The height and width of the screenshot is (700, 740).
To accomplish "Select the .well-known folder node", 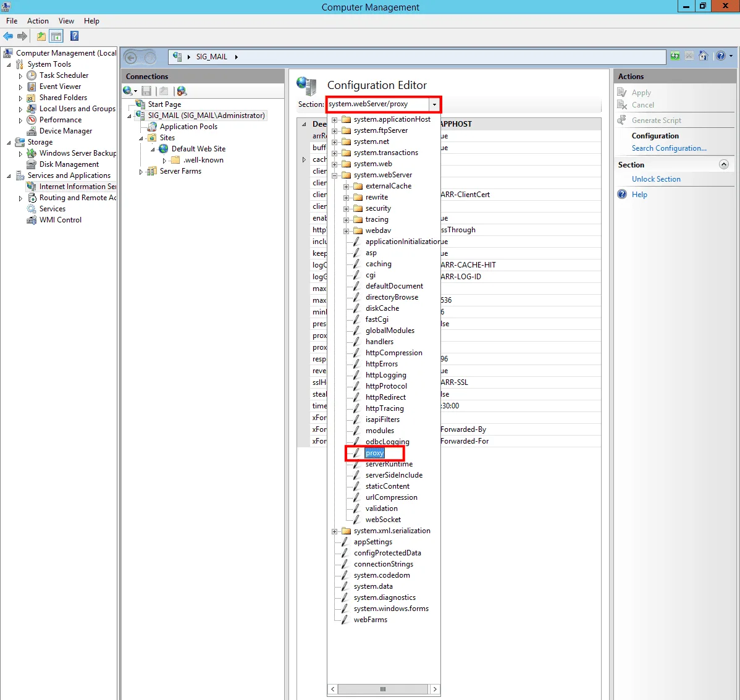I will [203, 160].
